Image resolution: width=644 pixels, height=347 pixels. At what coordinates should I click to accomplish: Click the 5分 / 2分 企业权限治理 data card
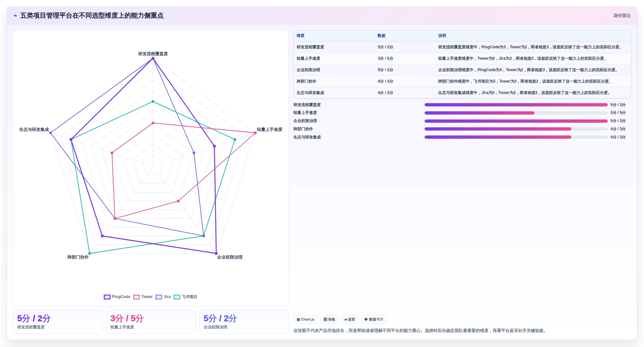(x=244, y=322)
